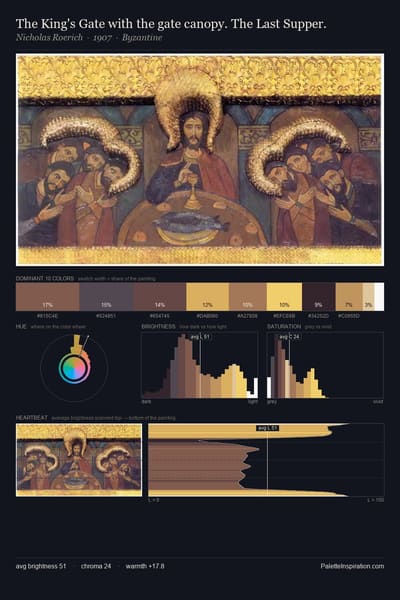Image resolution: width=400 pixels, height=600 pixels.
Task: Click hex code label under the brown 17% swatch
Action: 47,316
